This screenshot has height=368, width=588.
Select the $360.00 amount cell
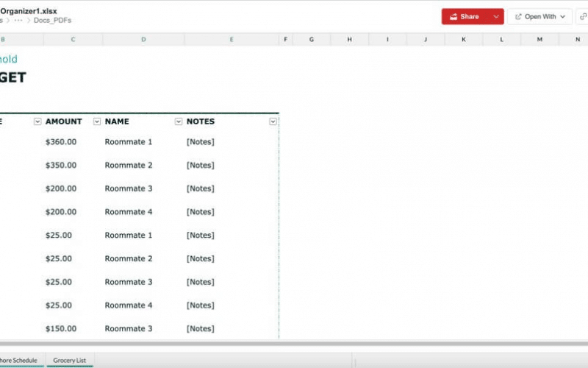(x=61, y=142)
